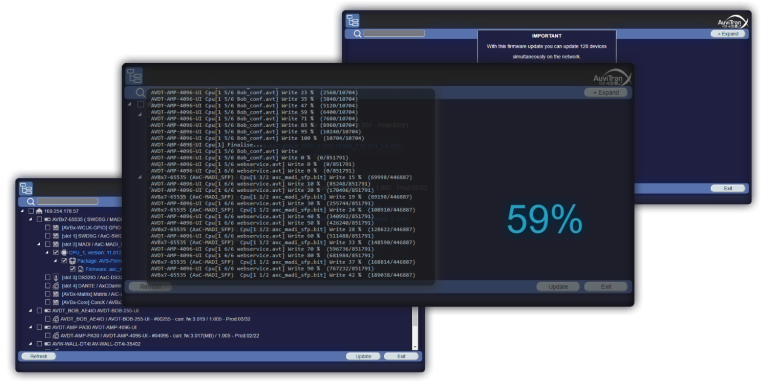
Task: Untick the Package AVS-Firmware checkbox
Action: [64, 261]
